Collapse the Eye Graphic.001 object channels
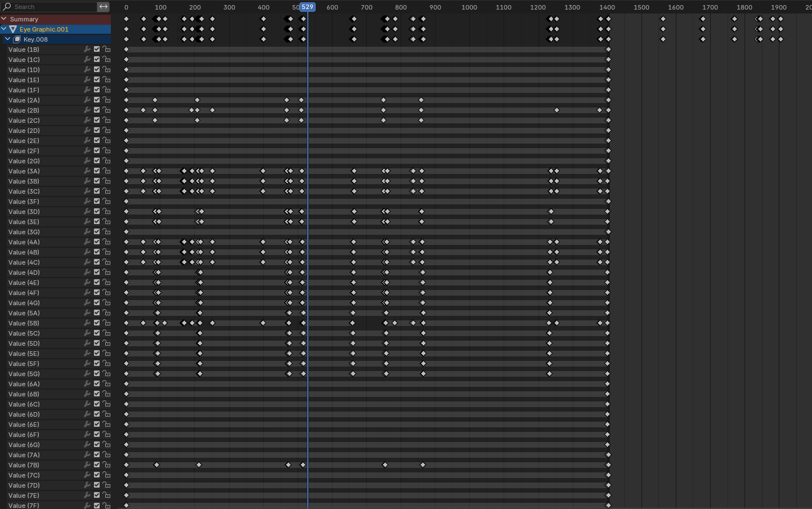The height and width of the screenshot is (509, 812). click(x=5, y=29)
